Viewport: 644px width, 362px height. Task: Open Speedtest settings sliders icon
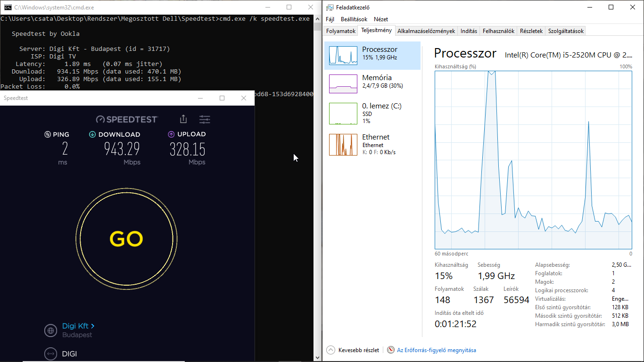click(205, 119)
